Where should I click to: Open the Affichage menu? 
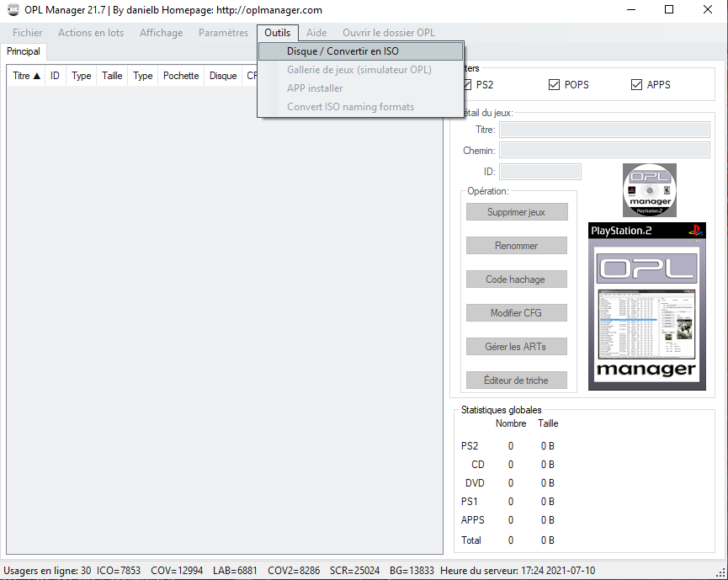click(x=161, y=33)
